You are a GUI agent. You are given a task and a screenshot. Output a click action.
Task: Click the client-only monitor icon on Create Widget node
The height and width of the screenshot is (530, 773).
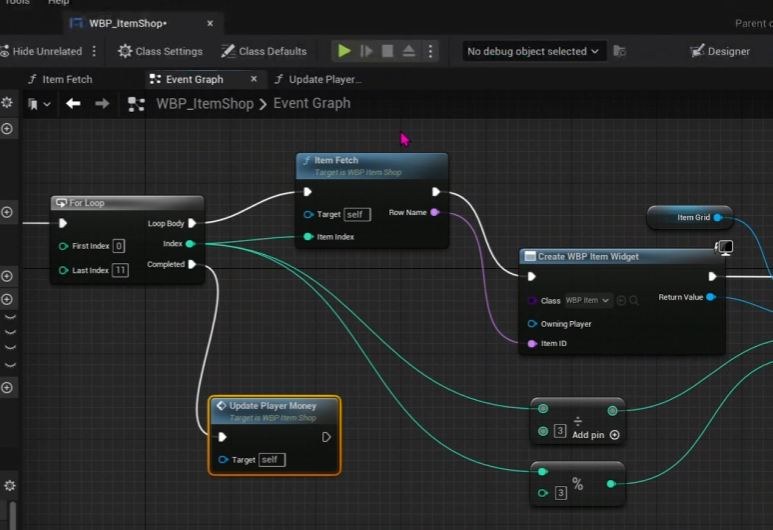click(x=724, y=247)
